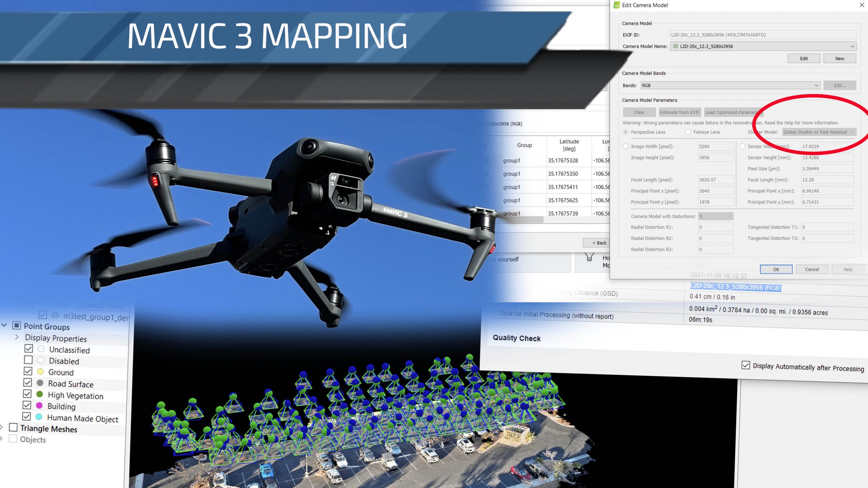Expand the Display Properties tree node
868x488 pixels.
point(17,337)
